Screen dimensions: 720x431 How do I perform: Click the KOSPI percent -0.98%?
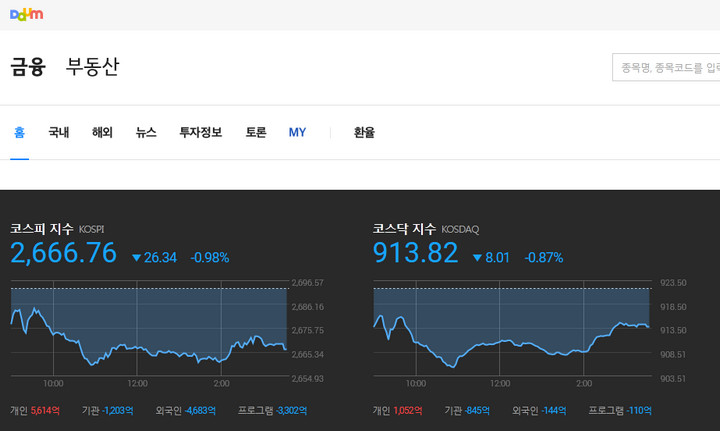point(210,257)
